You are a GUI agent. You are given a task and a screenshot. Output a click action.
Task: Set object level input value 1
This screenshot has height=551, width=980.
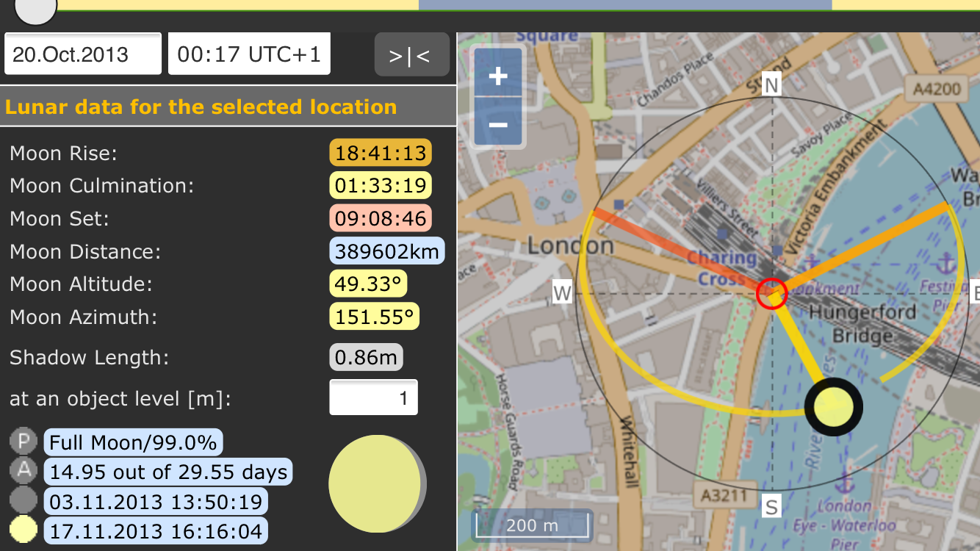coord(373,397)
